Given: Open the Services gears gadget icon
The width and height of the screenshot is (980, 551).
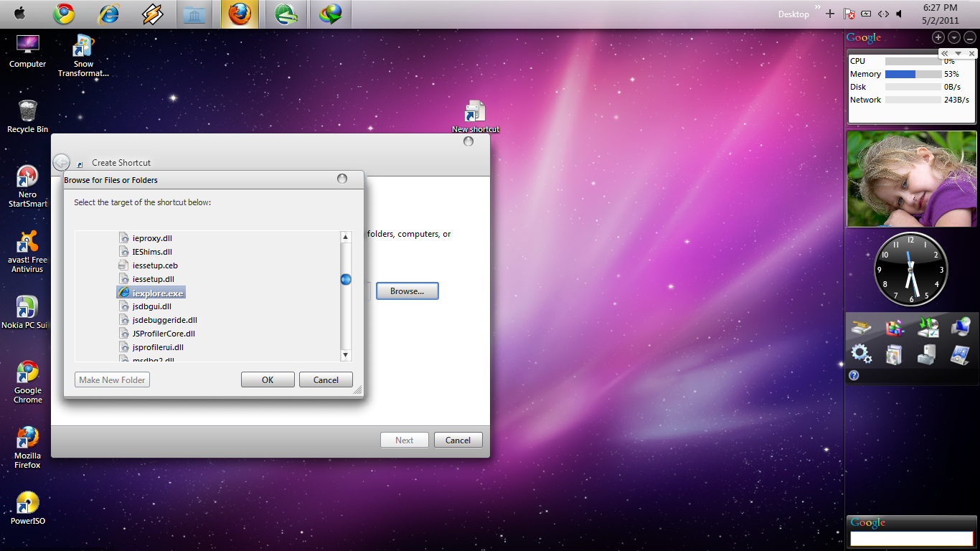Looking at the screenshot, I should coord(862,354).
